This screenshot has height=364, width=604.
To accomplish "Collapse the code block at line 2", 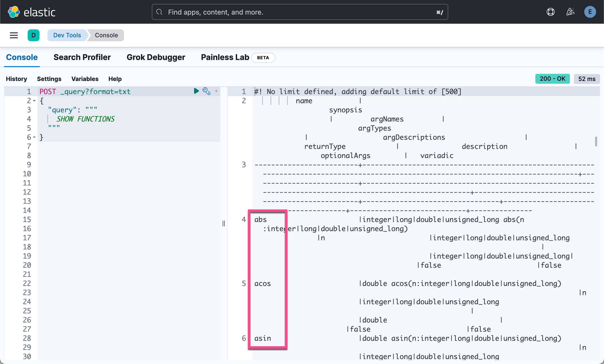I will 34,101.
